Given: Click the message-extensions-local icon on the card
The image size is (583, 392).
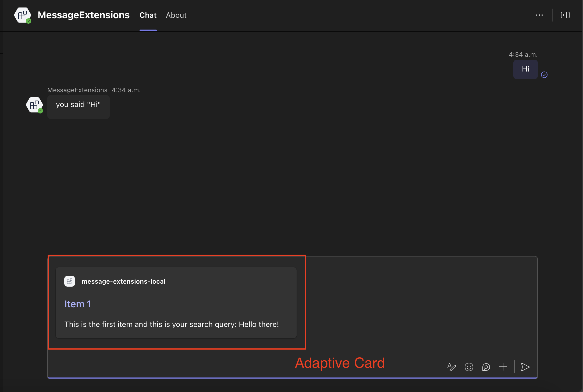Looking at the screenshot, I should 70,281.
